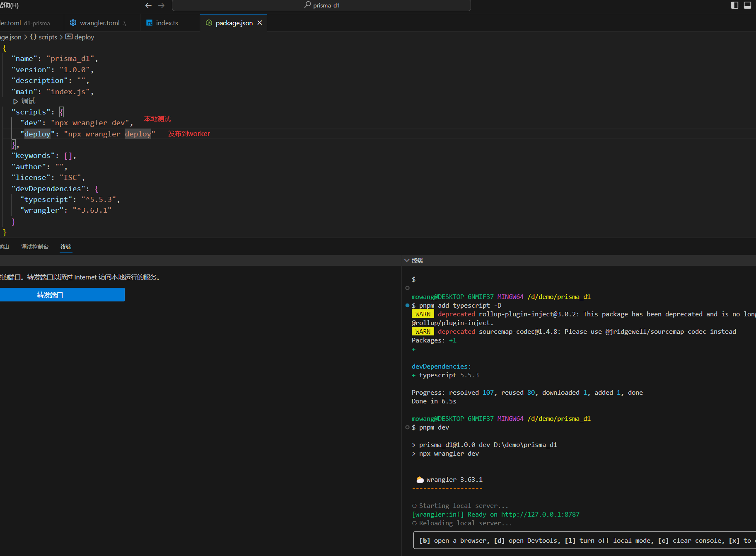
Task: Go forward with the right arrow icon
Action: tap(162, 5)
